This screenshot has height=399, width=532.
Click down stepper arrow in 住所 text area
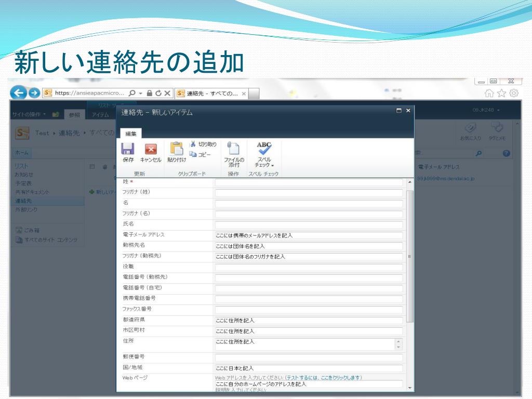pyautogui.click(x=398, y=347)
